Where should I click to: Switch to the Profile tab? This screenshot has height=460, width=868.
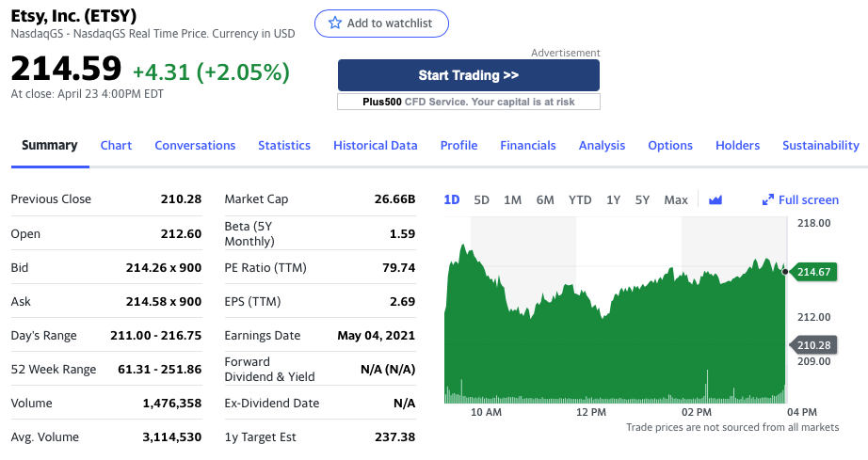[x=458, y=146]
